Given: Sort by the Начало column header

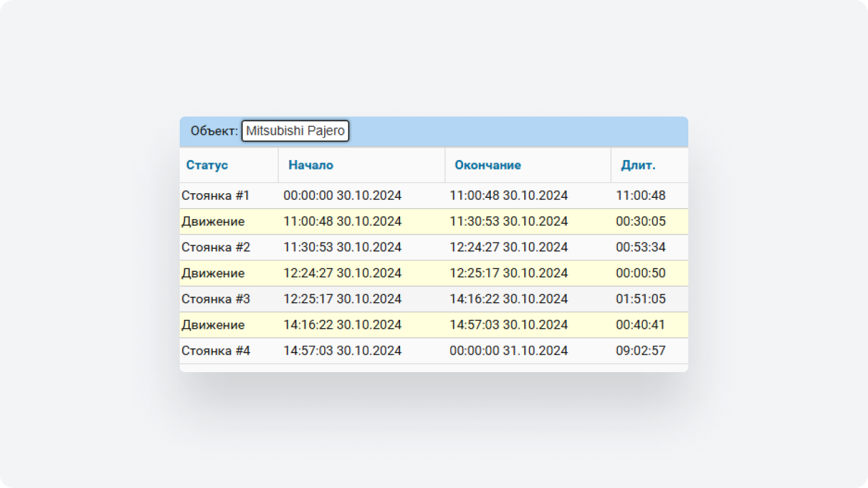Looking at the screenshot, I should pos(311,165).
